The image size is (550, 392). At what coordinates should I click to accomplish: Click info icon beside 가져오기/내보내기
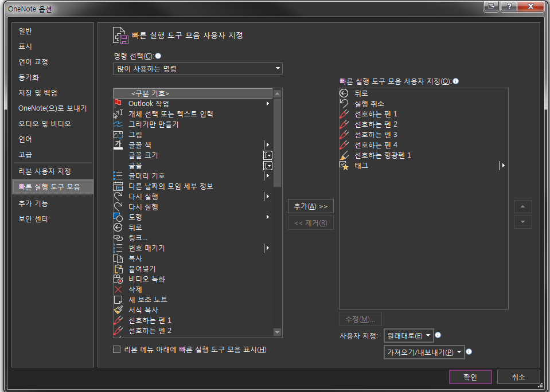click(469, 352)
